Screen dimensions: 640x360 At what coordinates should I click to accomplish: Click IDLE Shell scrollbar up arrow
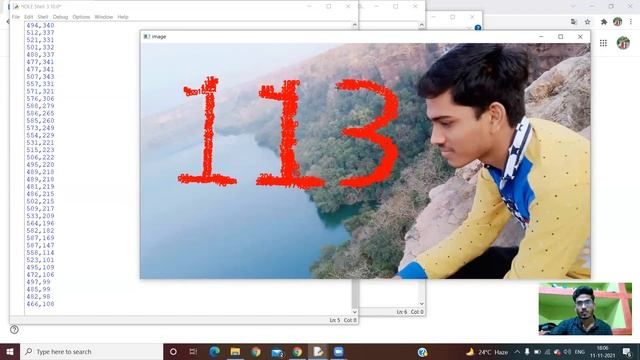tap(355, 25)
